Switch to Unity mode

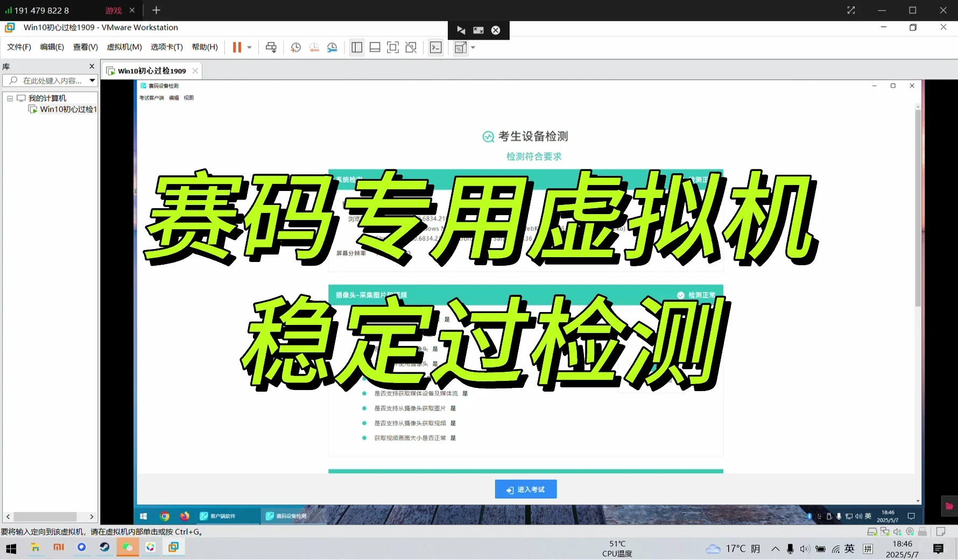tap(411, 47)
